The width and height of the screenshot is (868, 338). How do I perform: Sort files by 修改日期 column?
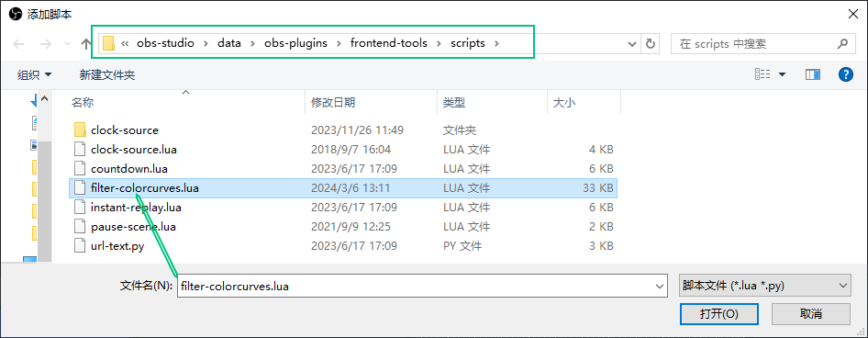pyautogui.click(x=333, y=103)
